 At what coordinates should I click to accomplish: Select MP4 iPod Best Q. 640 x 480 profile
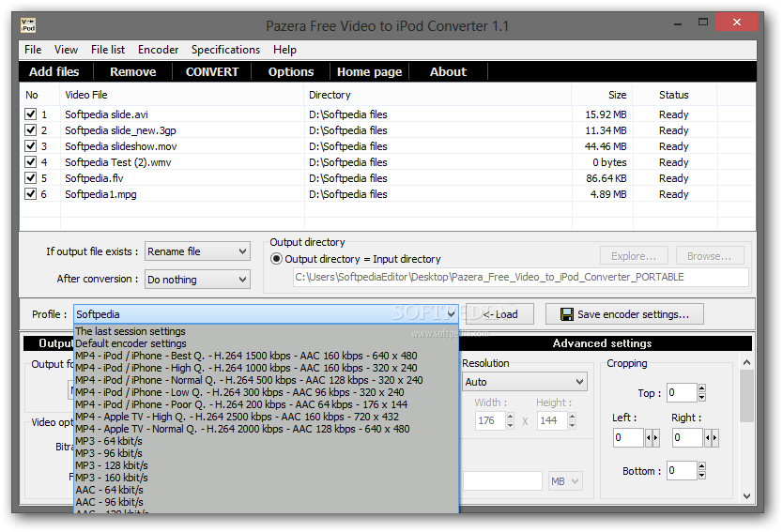point(266,356)
